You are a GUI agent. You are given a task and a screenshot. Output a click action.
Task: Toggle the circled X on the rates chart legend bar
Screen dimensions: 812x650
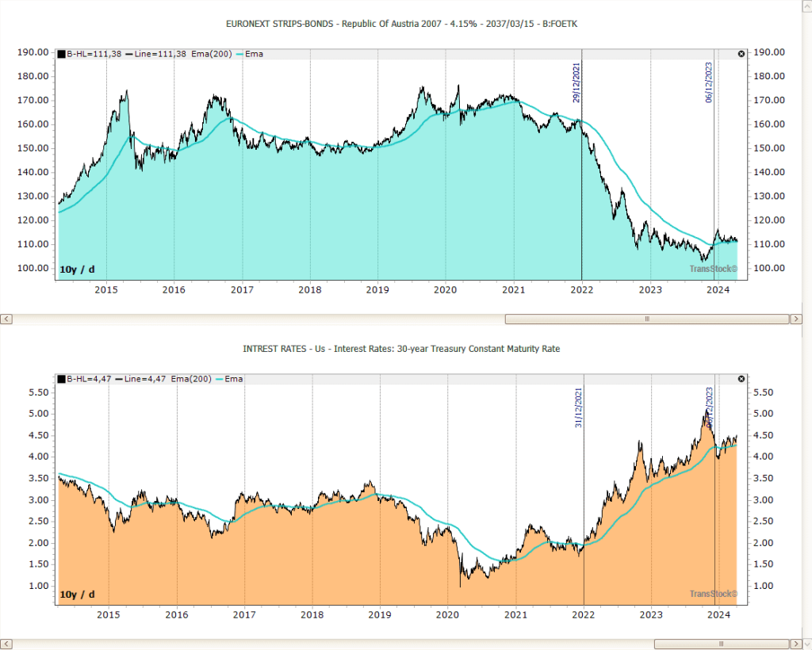coord(741,379)
